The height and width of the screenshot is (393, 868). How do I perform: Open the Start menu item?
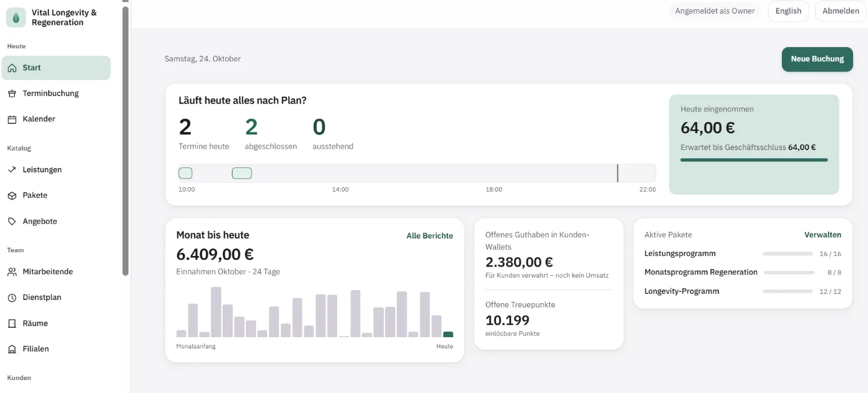56,68
